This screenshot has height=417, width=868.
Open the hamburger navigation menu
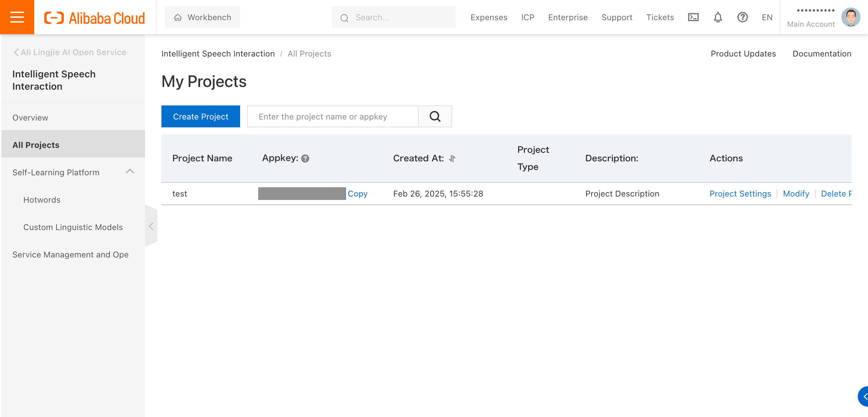click(17, 17)
